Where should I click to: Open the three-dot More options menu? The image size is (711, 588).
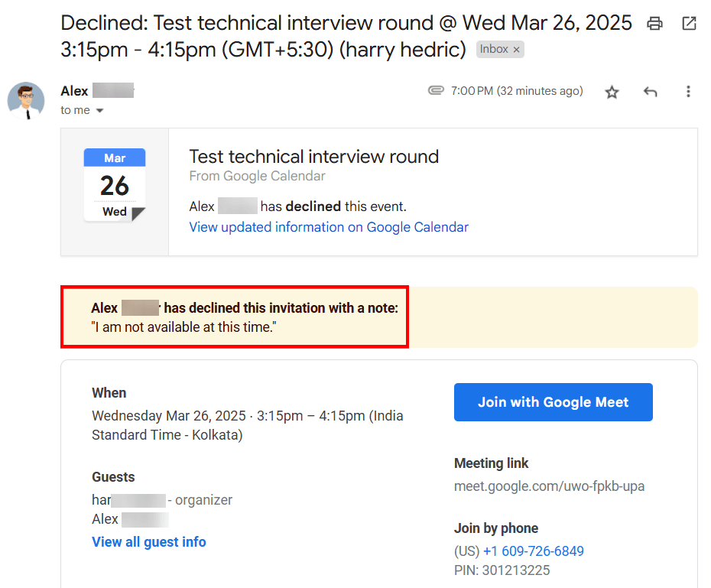[688, 92]
